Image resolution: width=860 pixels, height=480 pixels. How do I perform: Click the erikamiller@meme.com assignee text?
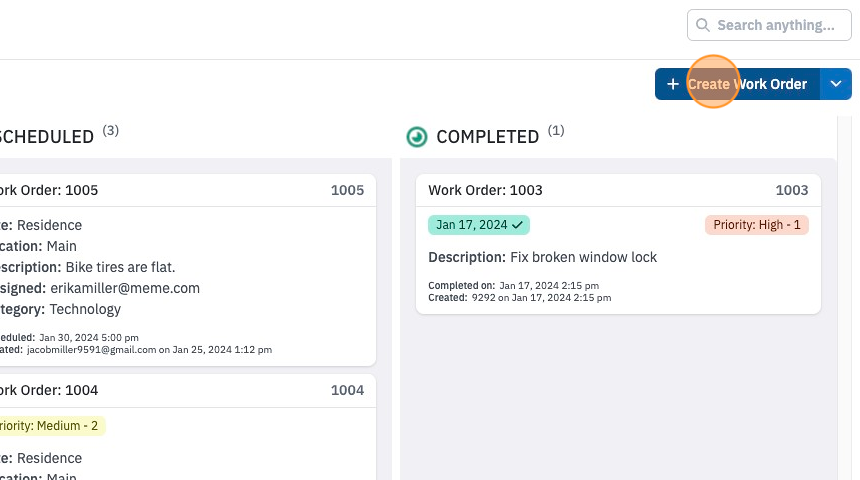(125, 289)
